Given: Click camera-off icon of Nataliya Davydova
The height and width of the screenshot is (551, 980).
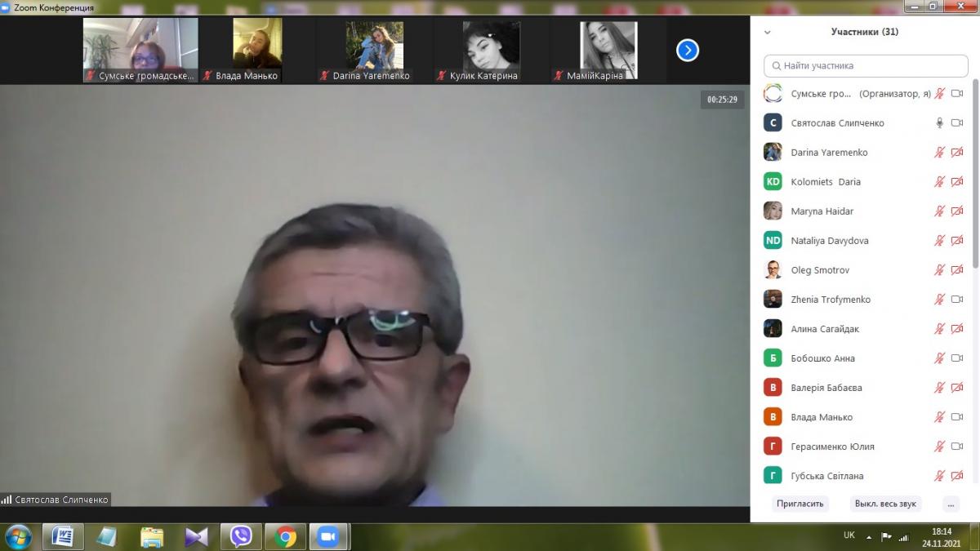Looking at the screenshot, I should [957, 241].
